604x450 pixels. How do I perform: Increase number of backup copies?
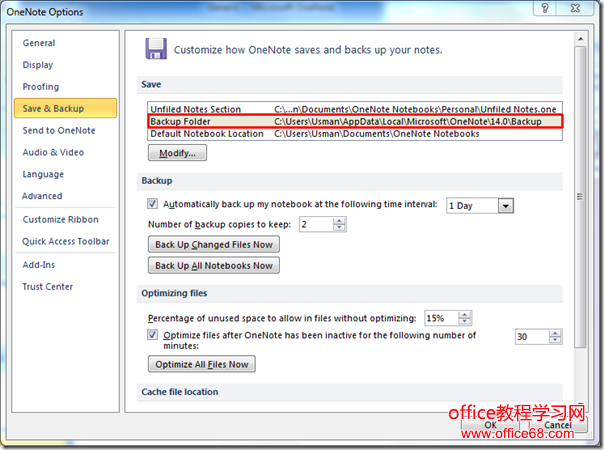pyautogui.click(x=339, y=221)
